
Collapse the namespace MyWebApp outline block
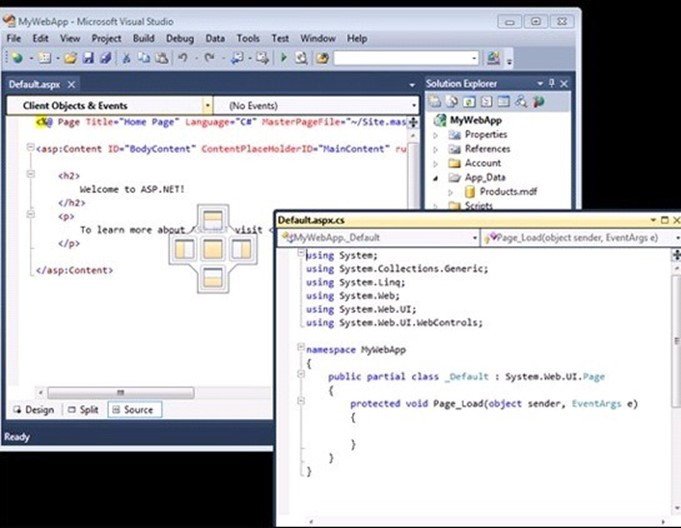pyautogui.click(x=301, y=347)
